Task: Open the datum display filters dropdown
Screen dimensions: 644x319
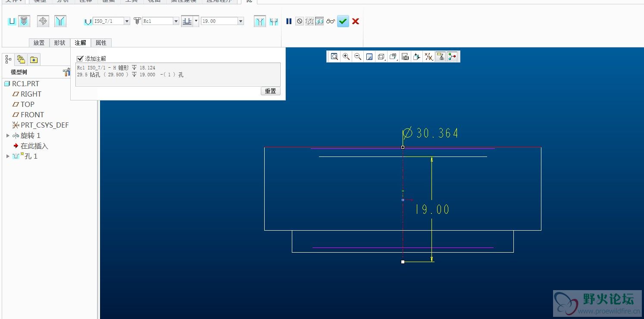Action: coord(428,56)
